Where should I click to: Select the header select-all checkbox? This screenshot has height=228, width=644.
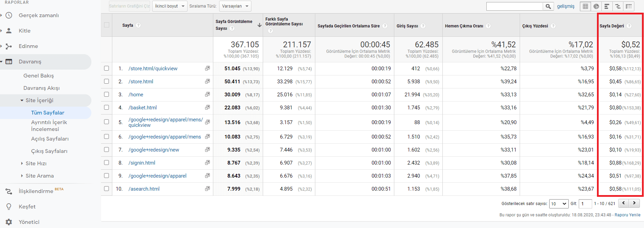coord(106,25)
